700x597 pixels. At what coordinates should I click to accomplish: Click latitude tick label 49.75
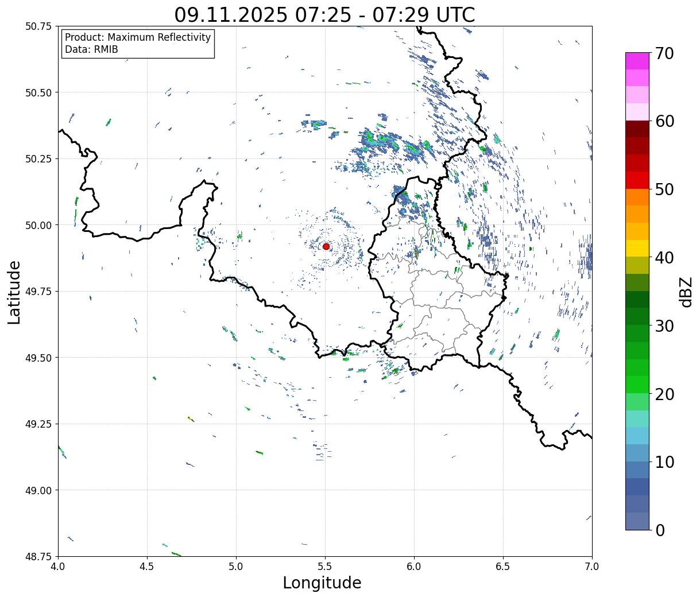point(38,292)
